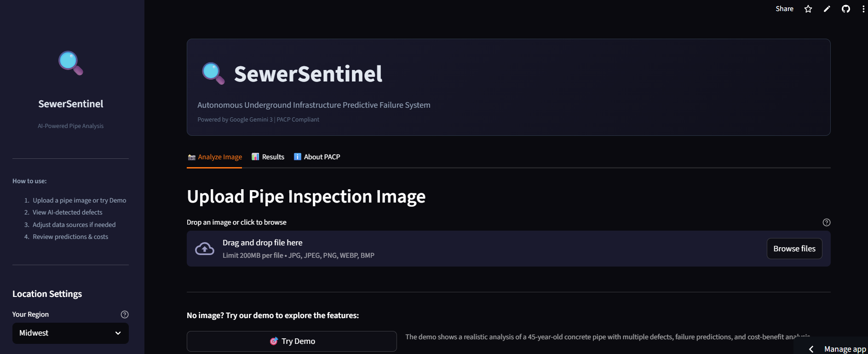Open the About PACP tab
Viewport: 868px width, 354px height.
tap(317, 157)
